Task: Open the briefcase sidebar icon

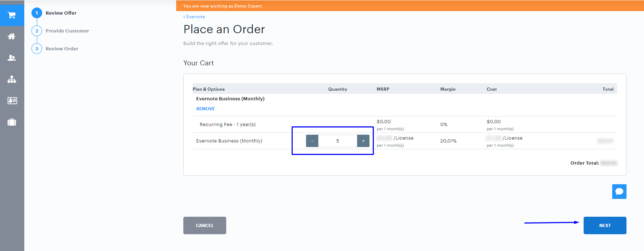Action: pos(12,122)
